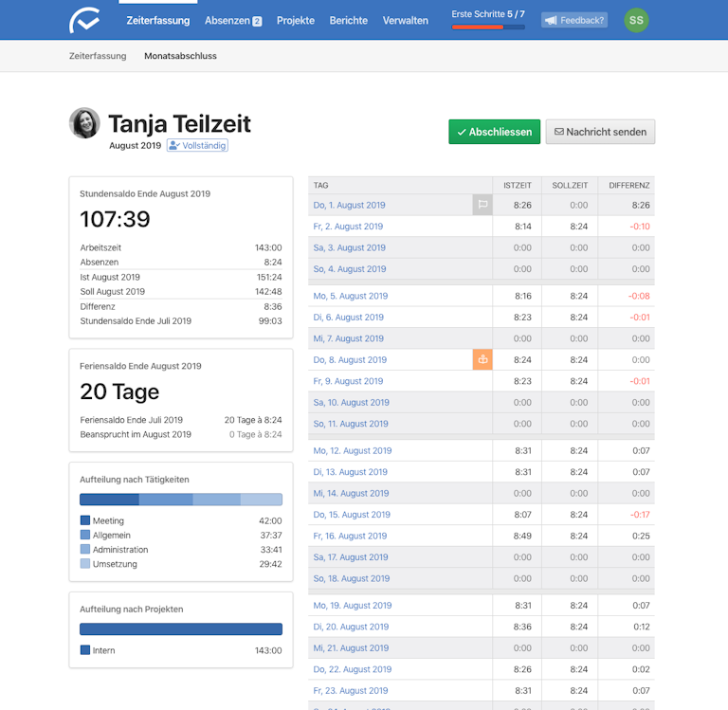Screen dimensions: 728x710
Task: Click Administration color swatch in legend
Action: coord(85,549)
